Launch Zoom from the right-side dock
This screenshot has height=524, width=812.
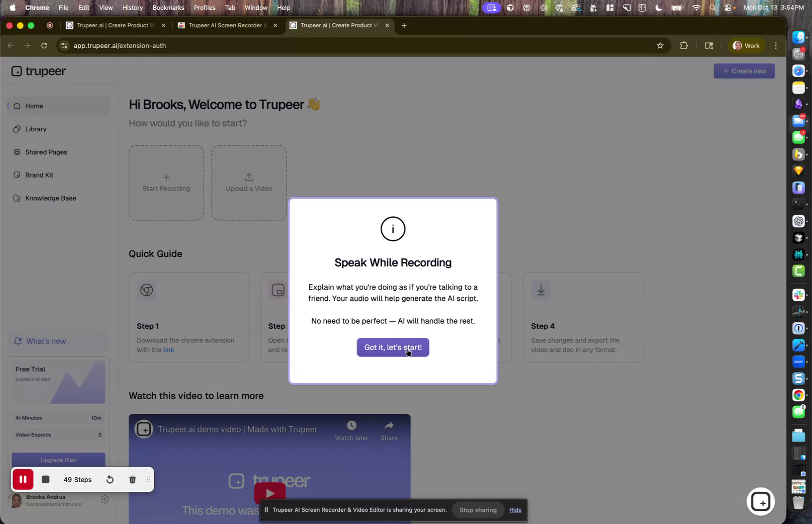coord(798,361)
